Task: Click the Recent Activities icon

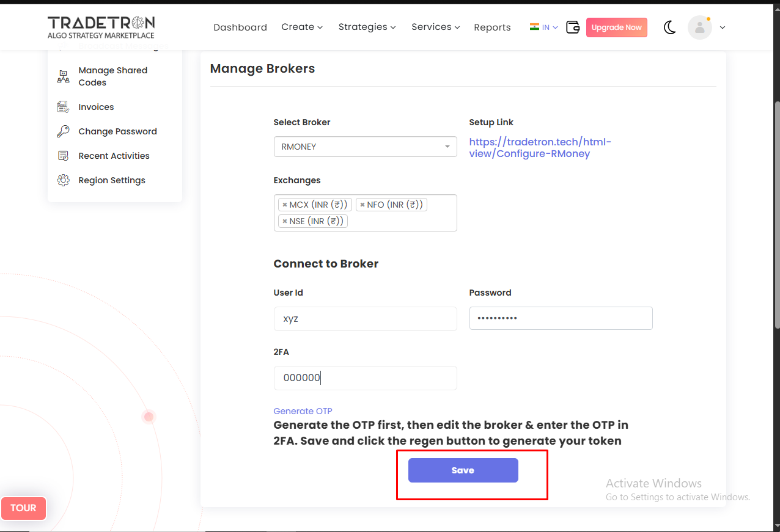Action: coord(63,156)
